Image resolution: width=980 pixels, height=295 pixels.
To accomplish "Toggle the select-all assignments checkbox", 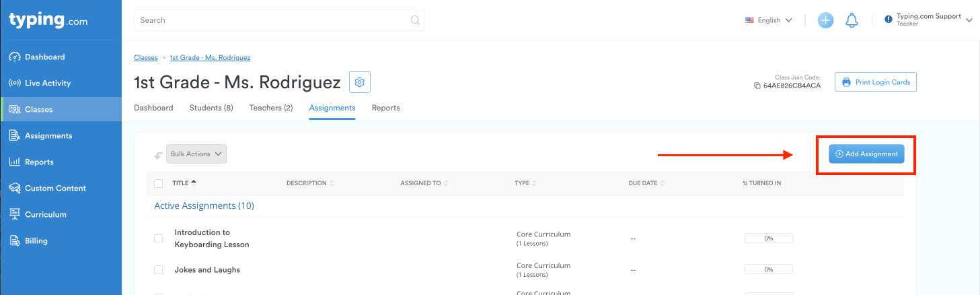I will pos(159,183).
